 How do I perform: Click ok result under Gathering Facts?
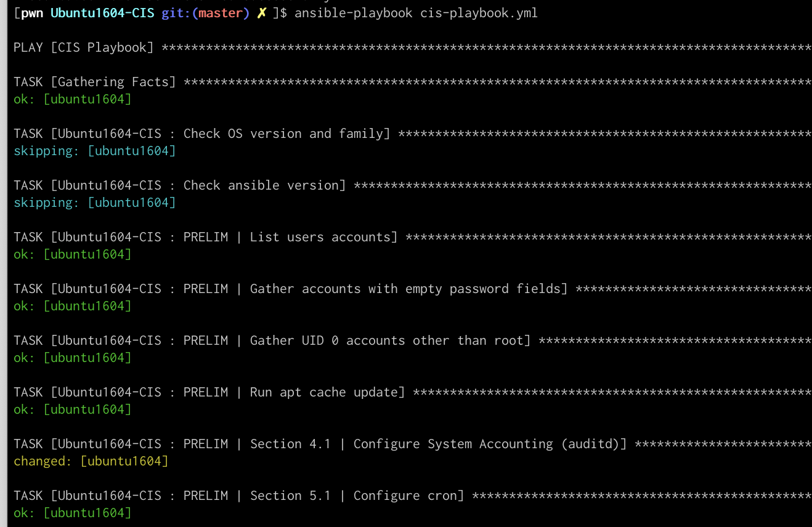pyautogui.click(x=72, y=99)
